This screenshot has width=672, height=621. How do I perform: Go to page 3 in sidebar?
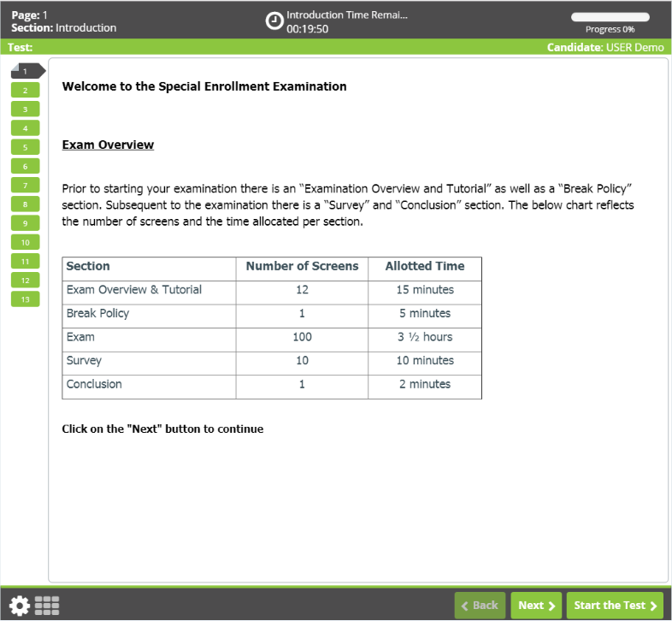point(25,109)
